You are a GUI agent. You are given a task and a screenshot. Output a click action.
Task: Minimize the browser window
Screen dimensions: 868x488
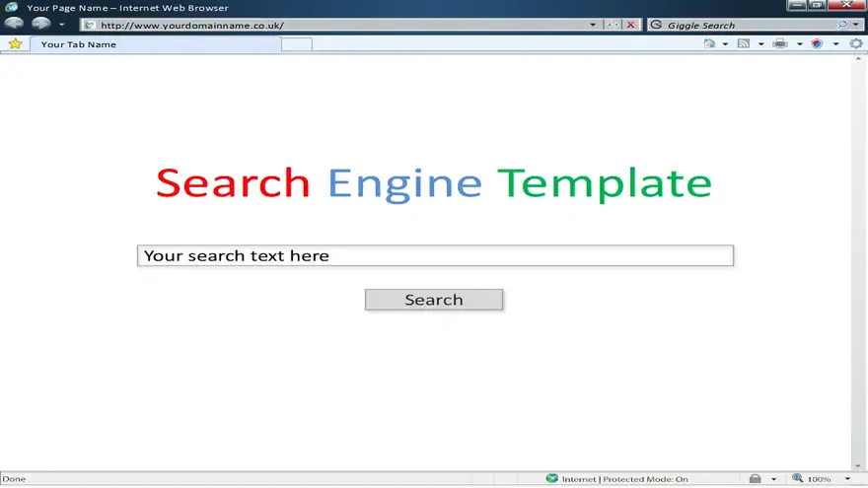tap(797, 5)
